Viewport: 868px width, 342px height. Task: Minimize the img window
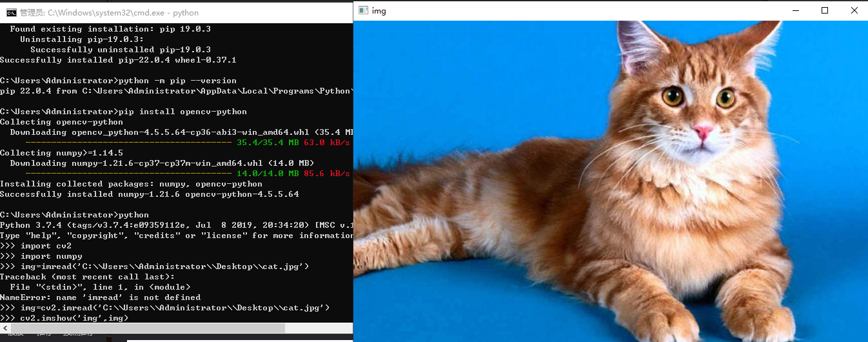click(795, 10)
